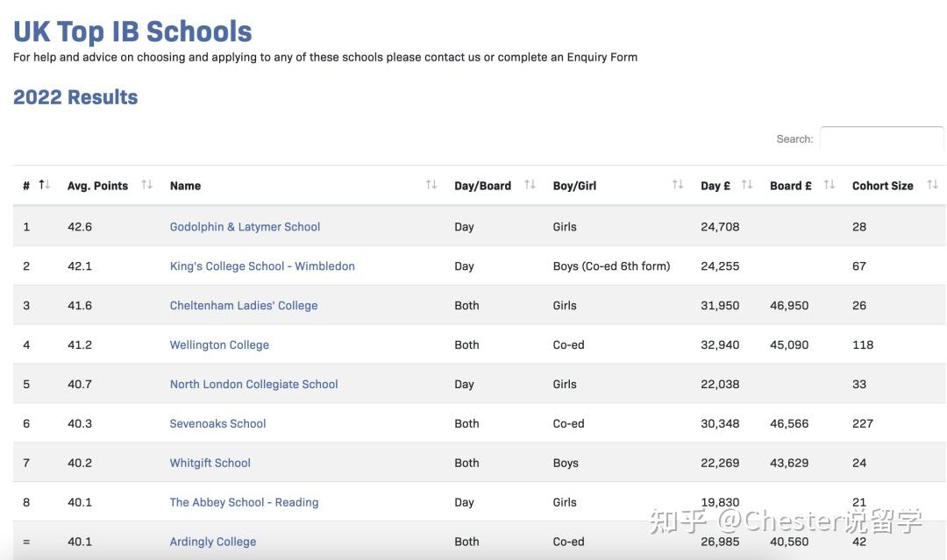This screenshot has height=560, width=947.
Task: Open Godolphin & Latymer School link
Action: [x=245, y=227]
